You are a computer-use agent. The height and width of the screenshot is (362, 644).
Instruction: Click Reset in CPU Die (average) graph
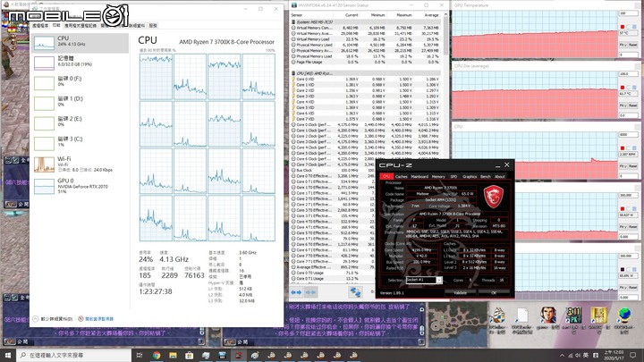point(632,105)
